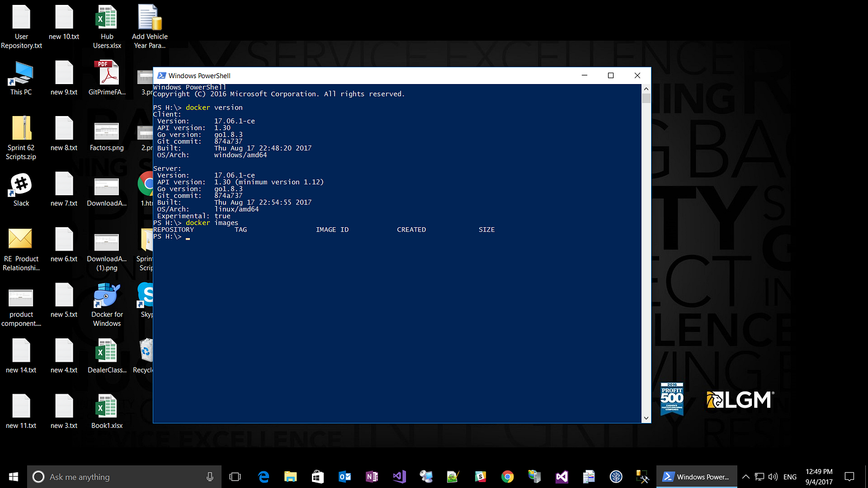Image resolution: width=868 pixels, height=488 pixels.
Task: Close the Windows PowerShell window
Action: point(637,75)
